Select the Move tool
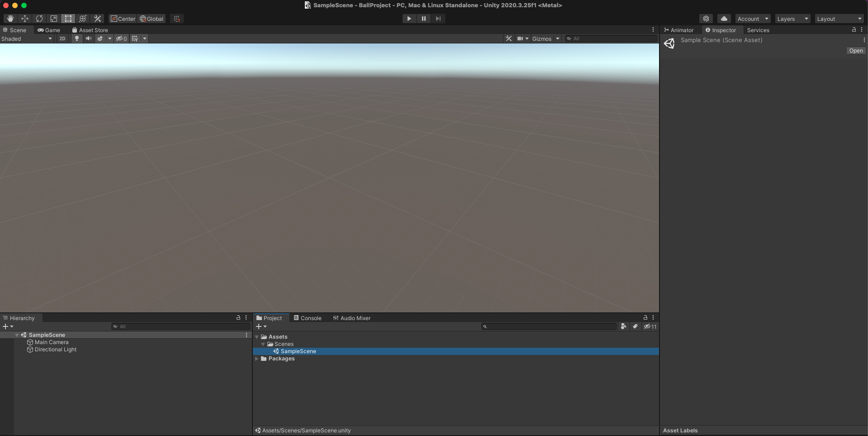This screenshot has height=436, width=868. click(x=25, y=19)
